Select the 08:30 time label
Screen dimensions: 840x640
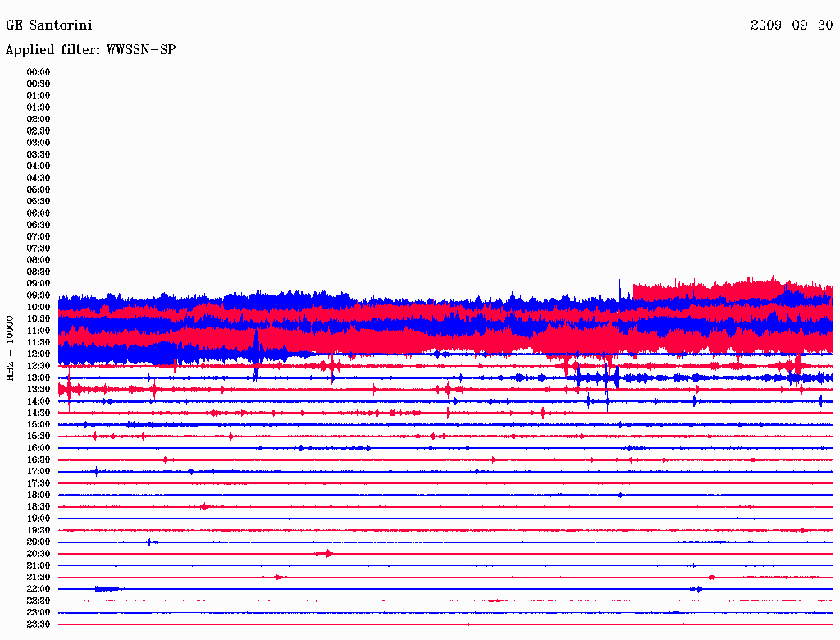pos(39,272)
